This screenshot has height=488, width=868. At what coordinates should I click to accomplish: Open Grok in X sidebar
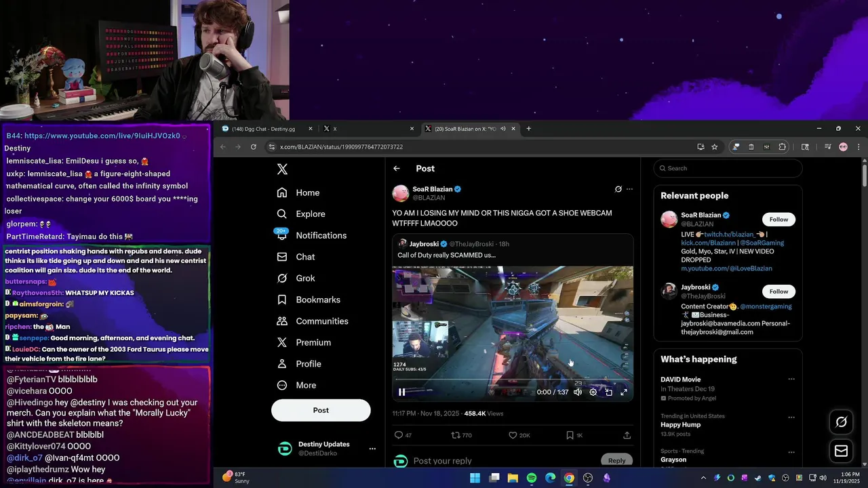pyautogui.click(x=296, y=278)
